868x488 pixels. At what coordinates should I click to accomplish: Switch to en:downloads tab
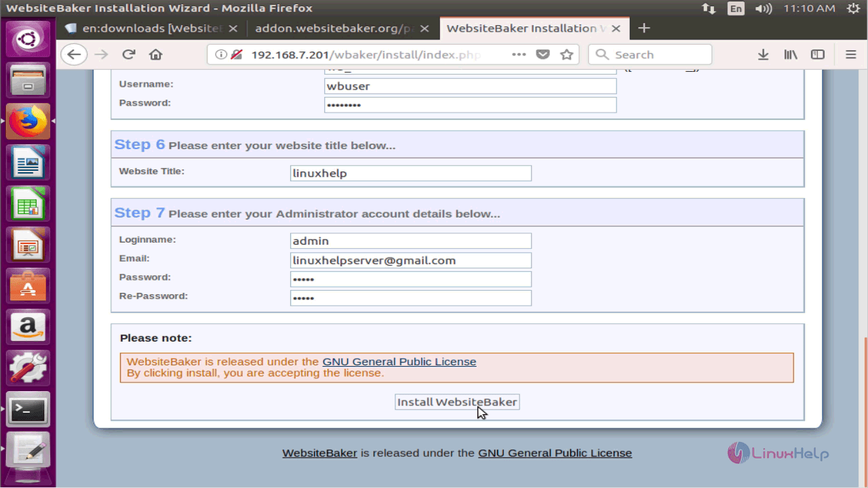pyautogui.click(x=152, y=28)
